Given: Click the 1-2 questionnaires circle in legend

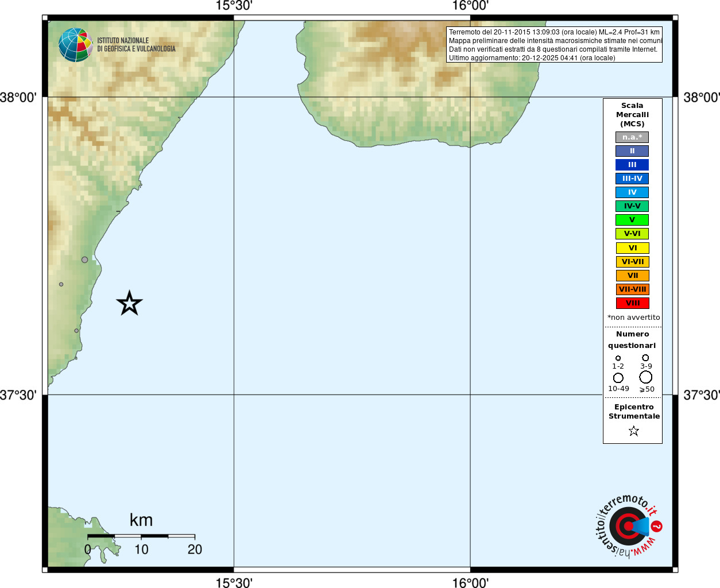Looking at the screenshot, I should point(618,358).
